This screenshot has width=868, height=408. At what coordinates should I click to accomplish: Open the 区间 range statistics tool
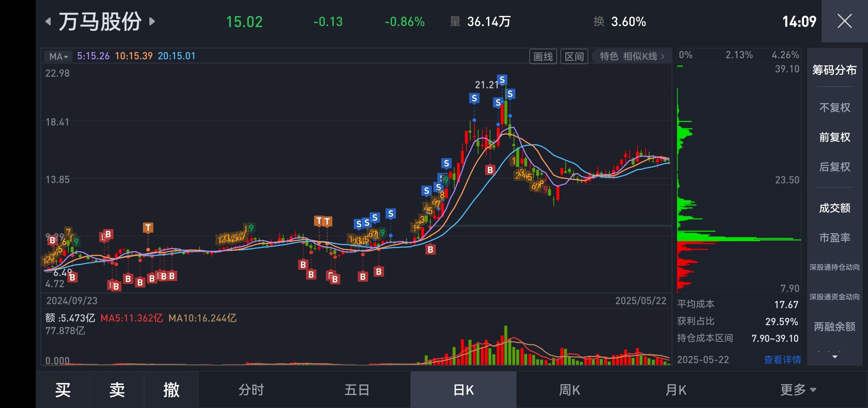click(574, 56)
